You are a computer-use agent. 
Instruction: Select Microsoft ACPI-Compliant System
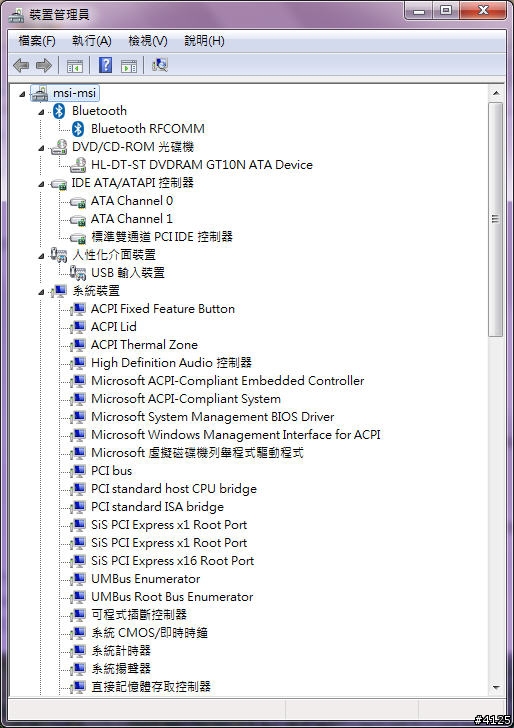click(186, 399)
